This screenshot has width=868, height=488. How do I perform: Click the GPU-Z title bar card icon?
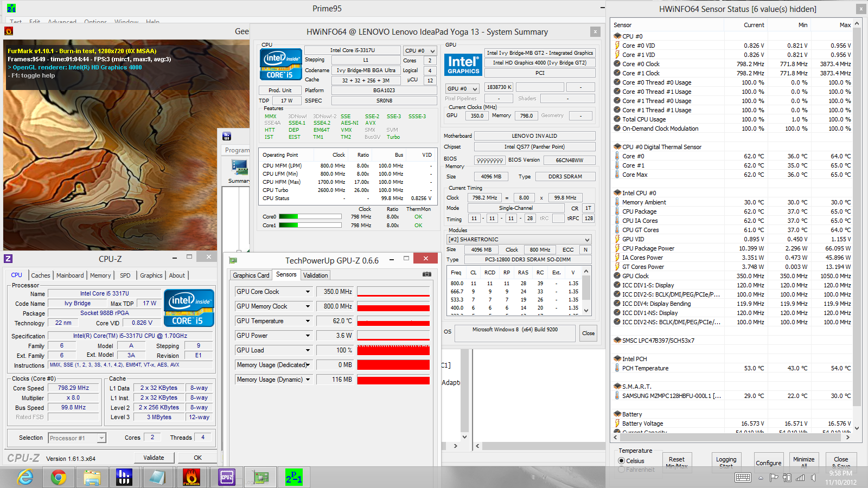[233, 260]
